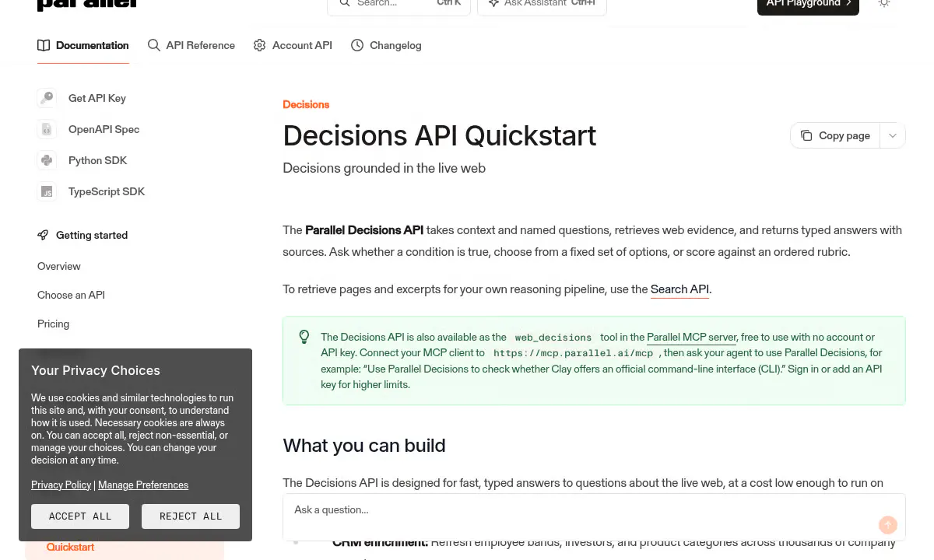
Task: Open Choose an API sidebar page
Action: (x=71, y=295)
